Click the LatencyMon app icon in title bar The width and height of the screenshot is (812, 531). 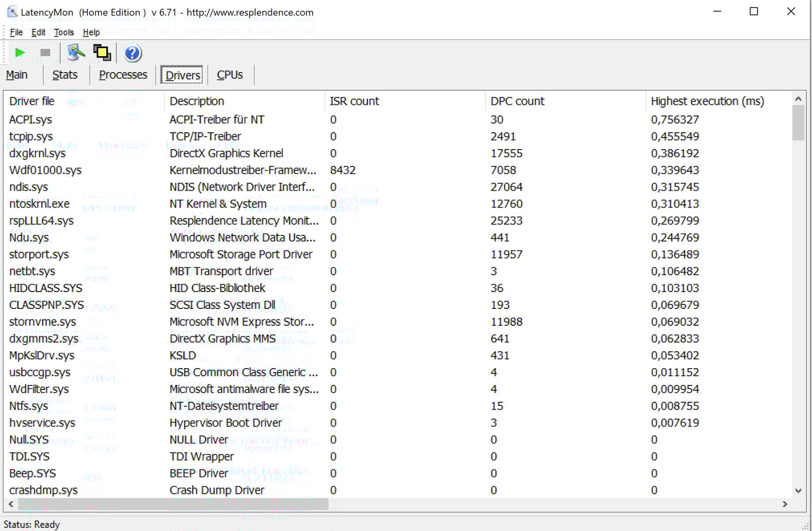pos(12,12)
